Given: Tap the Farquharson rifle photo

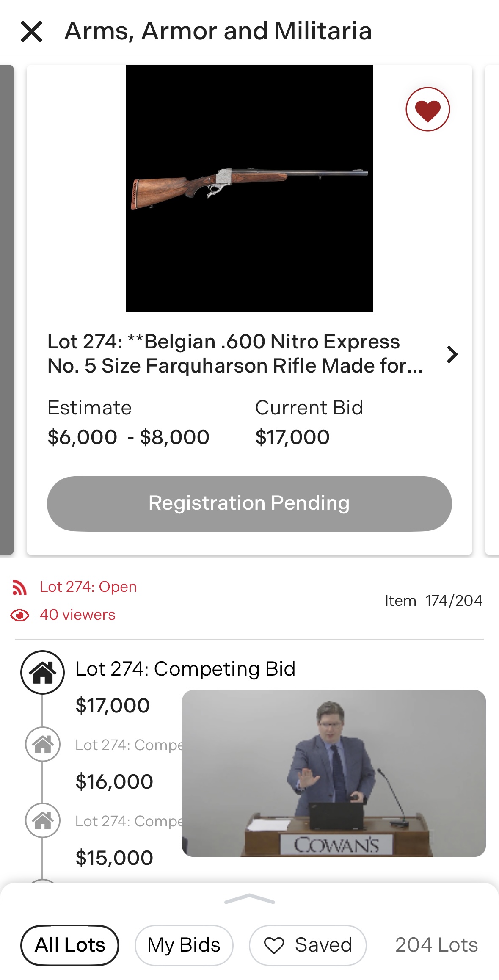Looking at the screenshot, I should tap(249, 188).
